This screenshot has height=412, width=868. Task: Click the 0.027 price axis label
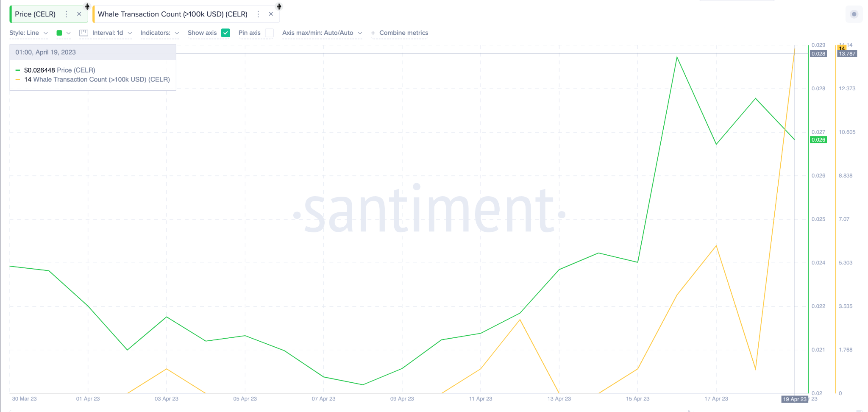point(818,132)
